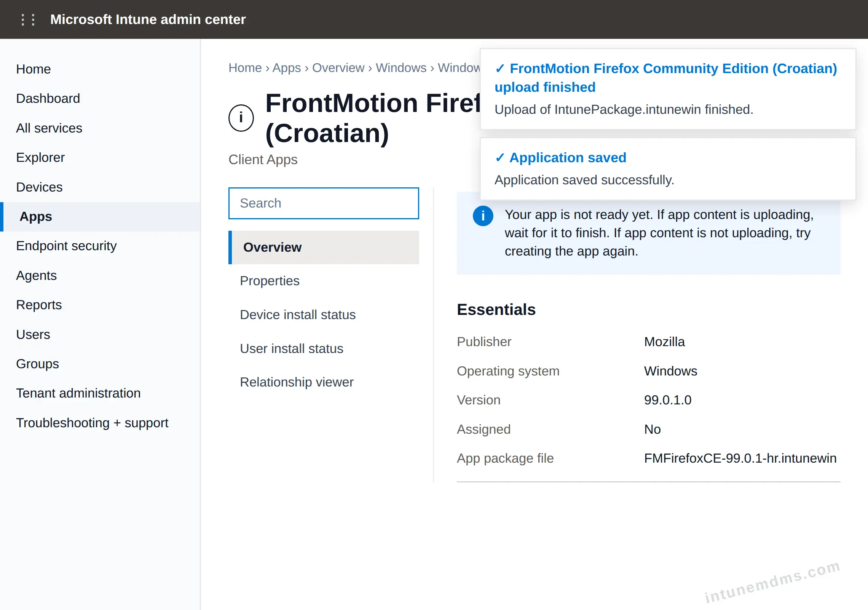Click the Essentials heading
This screenshot has width=868, height=610.
click(496, 310)
